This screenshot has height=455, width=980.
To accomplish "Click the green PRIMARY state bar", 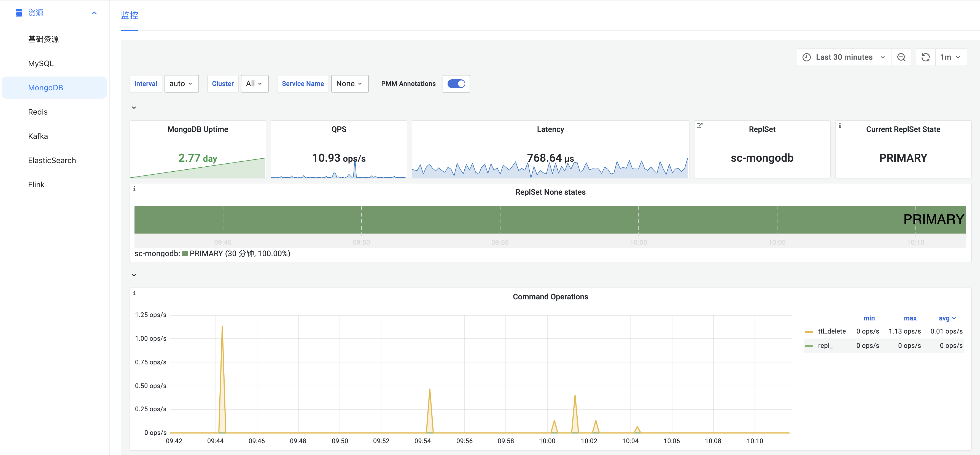I will tap(550, 220).
